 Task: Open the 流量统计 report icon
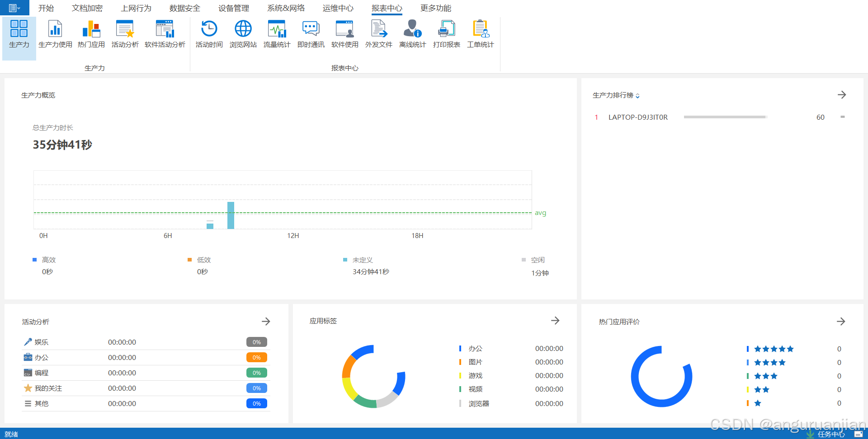pyautogui.click(x=277, y=35)
